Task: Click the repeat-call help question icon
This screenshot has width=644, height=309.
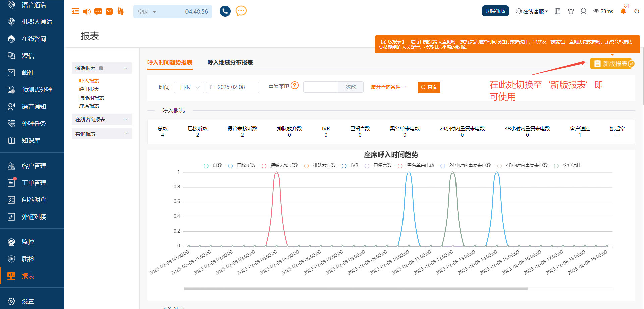Action: coord(294,86)
